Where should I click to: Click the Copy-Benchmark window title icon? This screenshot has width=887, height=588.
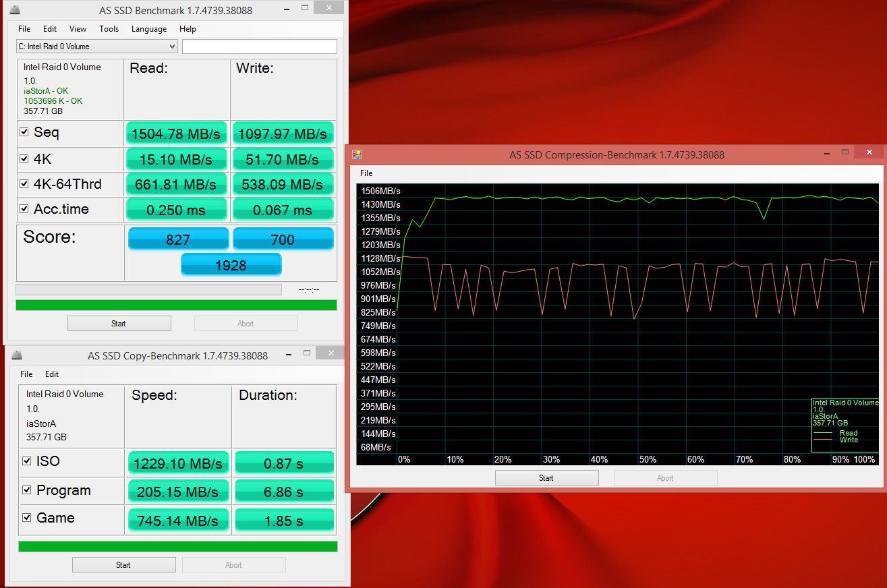click(16, 355)
